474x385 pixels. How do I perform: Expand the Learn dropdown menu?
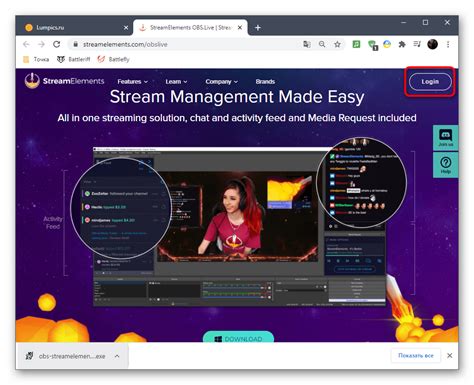pos(176,82)
